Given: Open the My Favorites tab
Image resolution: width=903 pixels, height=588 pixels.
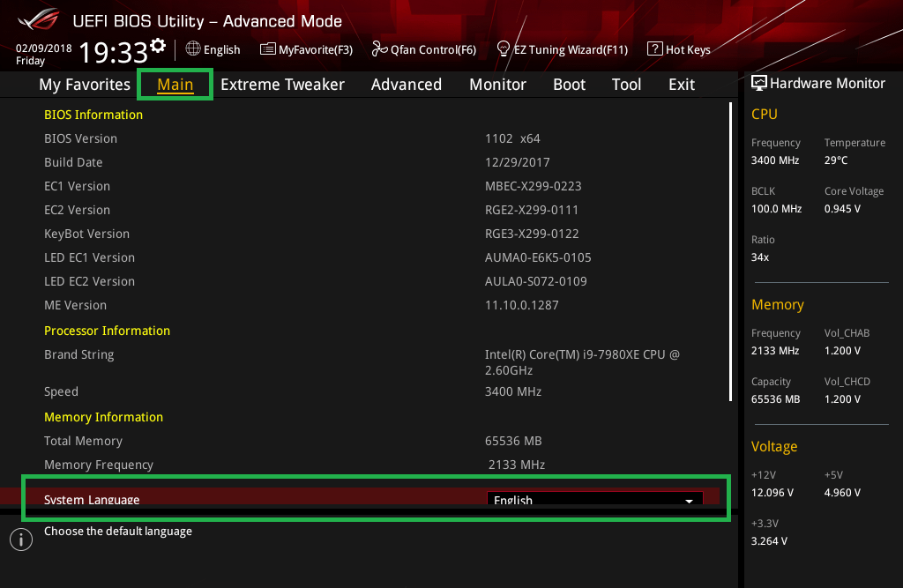Looking at the screenshot, I should point(85,85).
